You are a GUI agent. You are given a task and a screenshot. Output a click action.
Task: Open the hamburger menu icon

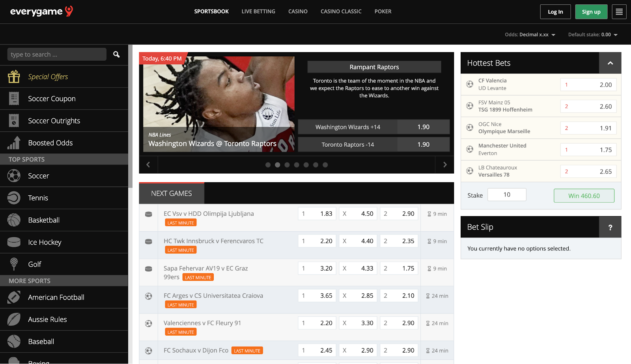pos(619,12)
